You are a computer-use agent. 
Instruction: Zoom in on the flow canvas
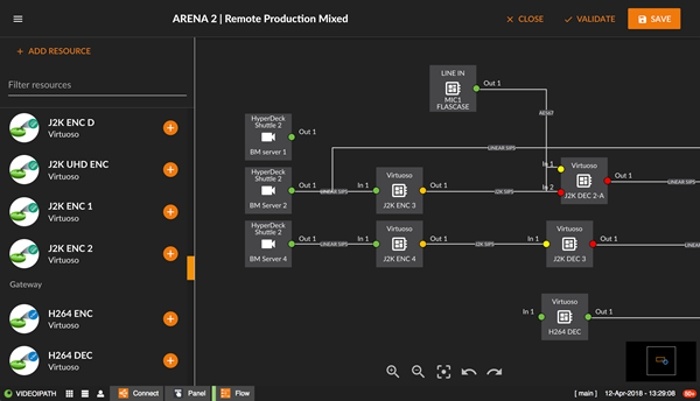tap(392, 372)
